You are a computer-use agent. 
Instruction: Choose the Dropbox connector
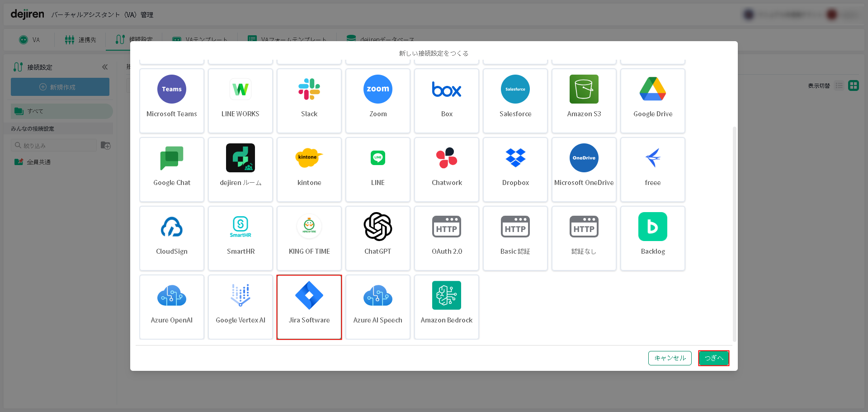(515, 170)
